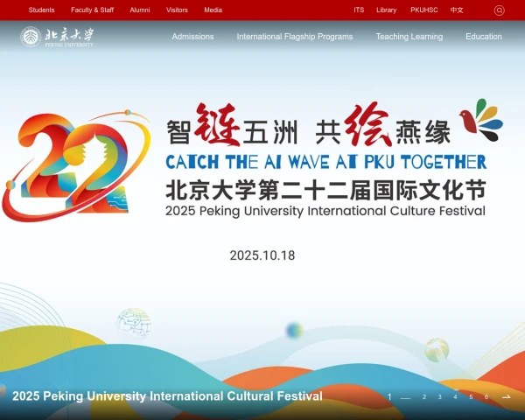Switch language to 中文

click(457, 10)
